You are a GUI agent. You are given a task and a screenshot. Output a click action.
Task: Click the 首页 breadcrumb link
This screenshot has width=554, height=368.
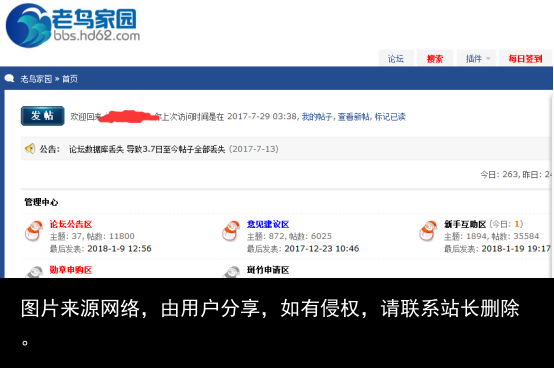(70, 79)
